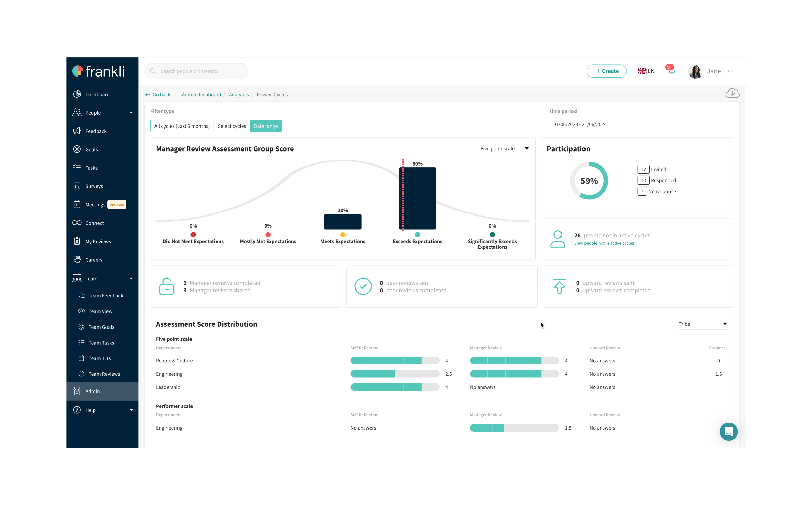Open the notifications bell
Screen dimensions: 812x505
(x=672, y=71)
